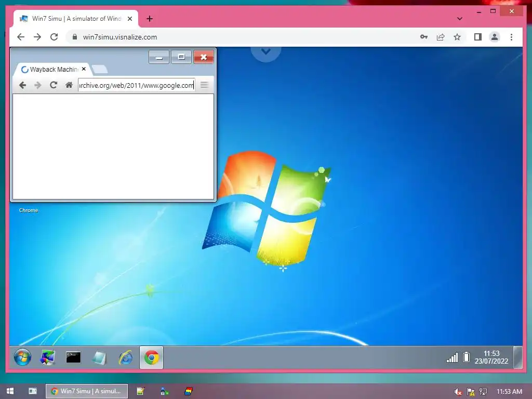Open the simulated Chrome hamburger menu
The width and height of the screenshot is (532, 399).
pos(204,85)
